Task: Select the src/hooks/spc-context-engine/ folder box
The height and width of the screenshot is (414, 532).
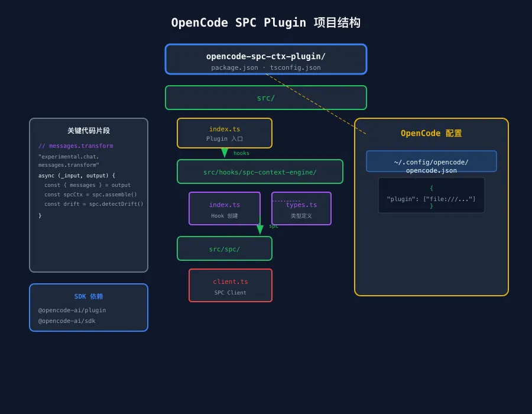Action: [260, 172]
